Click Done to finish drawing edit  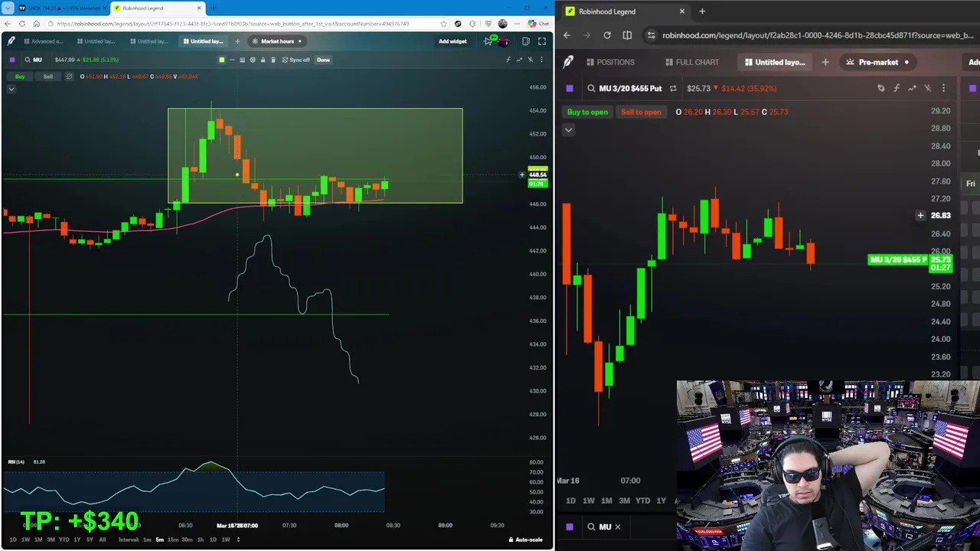pyautogui.click(x=323, y=60)
